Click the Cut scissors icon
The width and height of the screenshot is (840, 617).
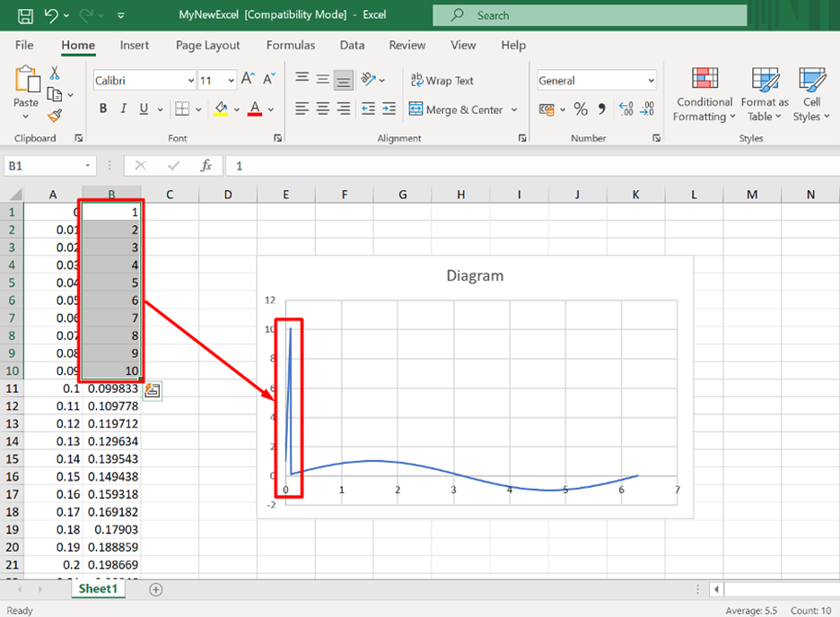[55, 73]
